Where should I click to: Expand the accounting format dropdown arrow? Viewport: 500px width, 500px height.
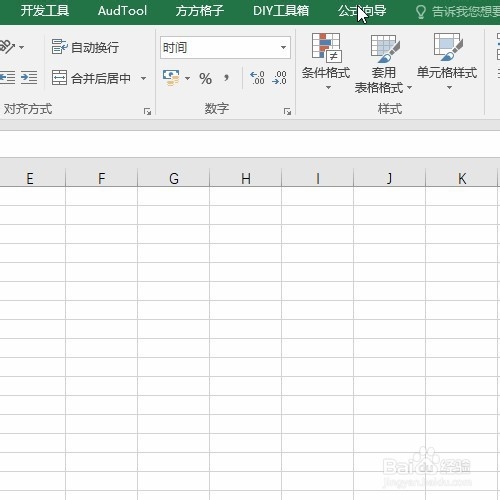(x=187, y=79)
